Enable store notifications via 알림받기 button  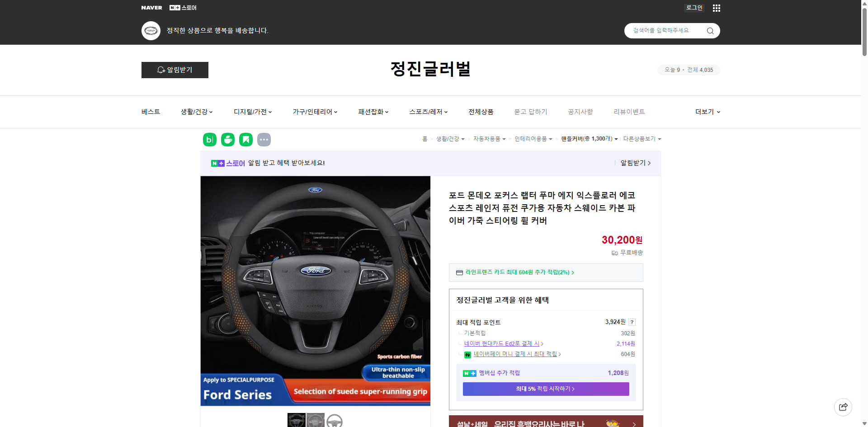[x=175, y=70]
